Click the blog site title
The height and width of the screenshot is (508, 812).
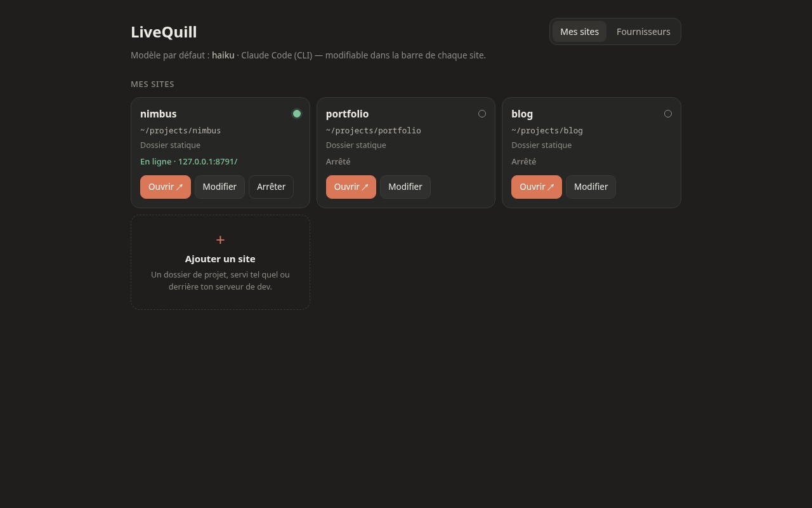click(x=522, y=114)
